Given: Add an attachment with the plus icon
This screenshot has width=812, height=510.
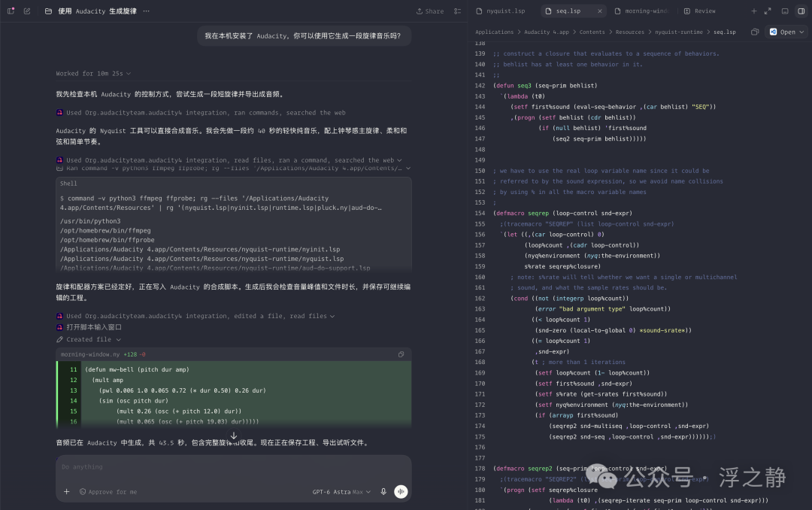Looking at the screenshot, I should 66,492.
